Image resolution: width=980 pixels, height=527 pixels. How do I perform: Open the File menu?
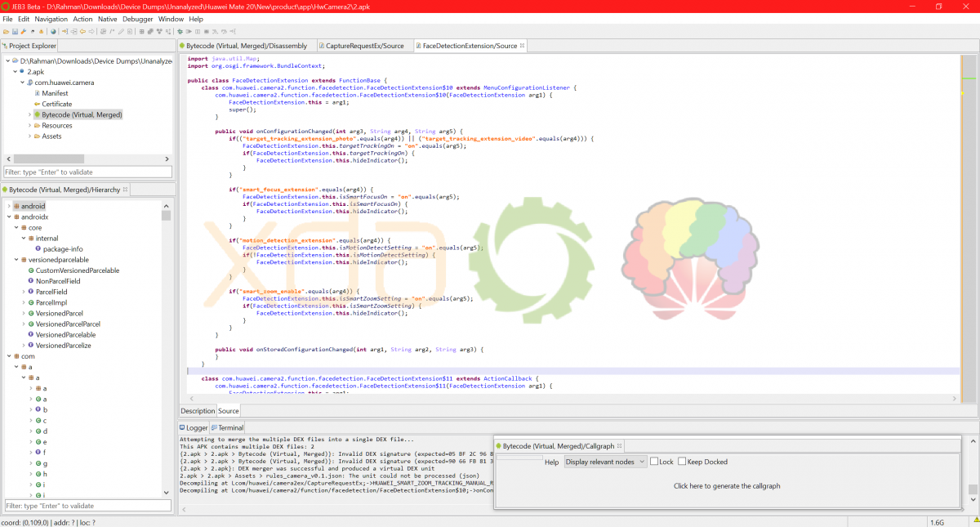coord(7,19)
